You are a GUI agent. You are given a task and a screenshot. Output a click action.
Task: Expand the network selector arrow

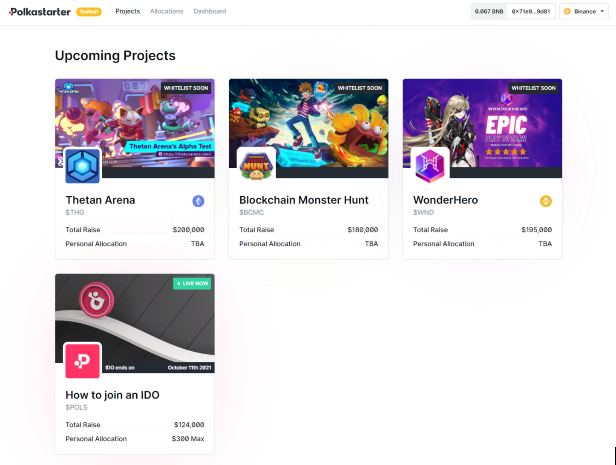[x=602, y=11]
